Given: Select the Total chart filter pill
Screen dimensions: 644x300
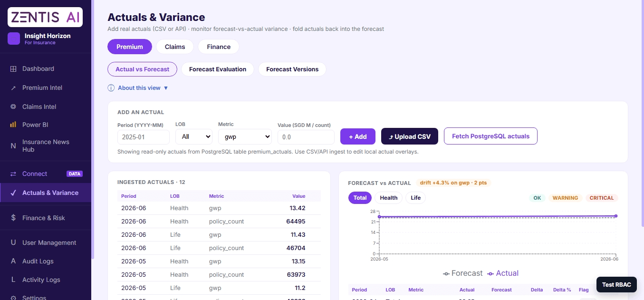Looking at the screenshot, I should pos(360,198).
